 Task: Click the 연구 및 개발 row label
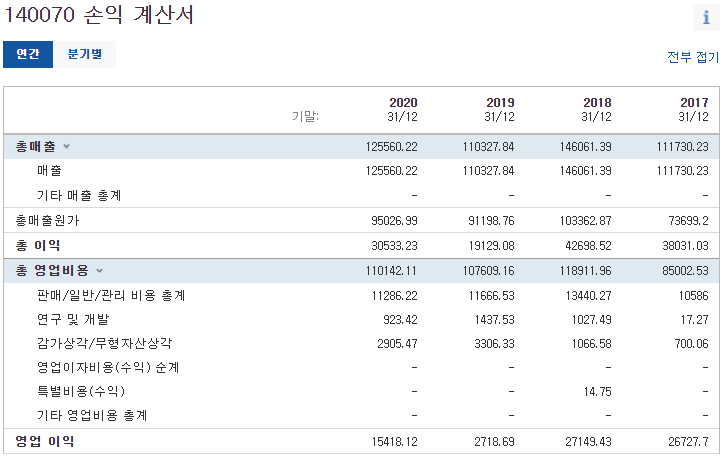click(x=73, y=320)
